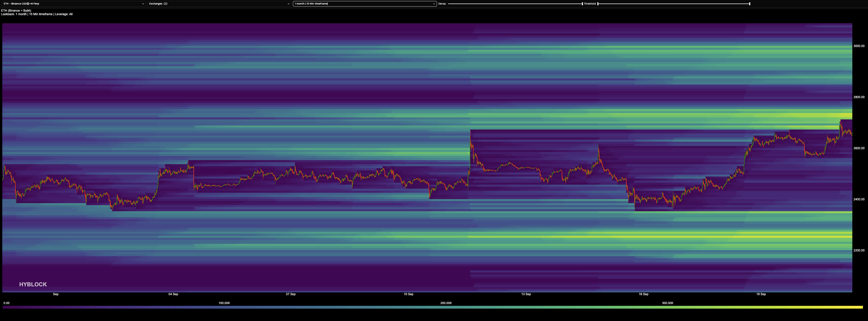Click the 200.00K color scale label
Screen dimensions: 868x321
(x=446, y=303)
